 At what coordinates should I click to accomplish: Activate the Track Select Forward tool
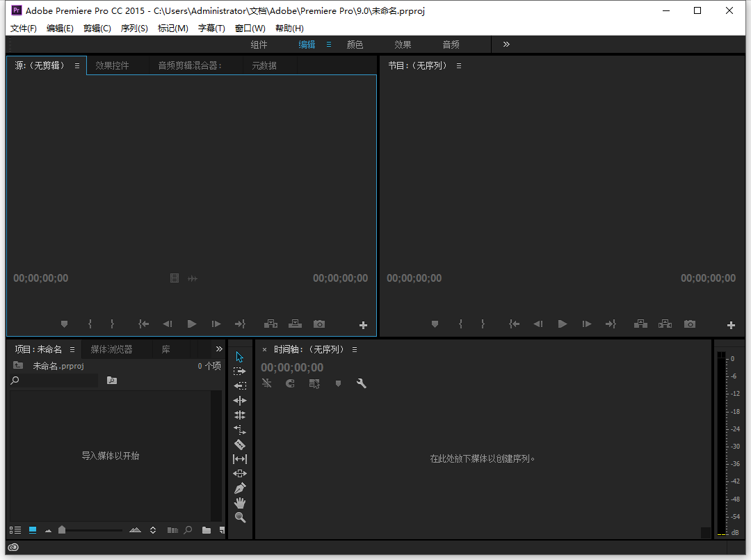pyautogui.click(x=240, y=371)
